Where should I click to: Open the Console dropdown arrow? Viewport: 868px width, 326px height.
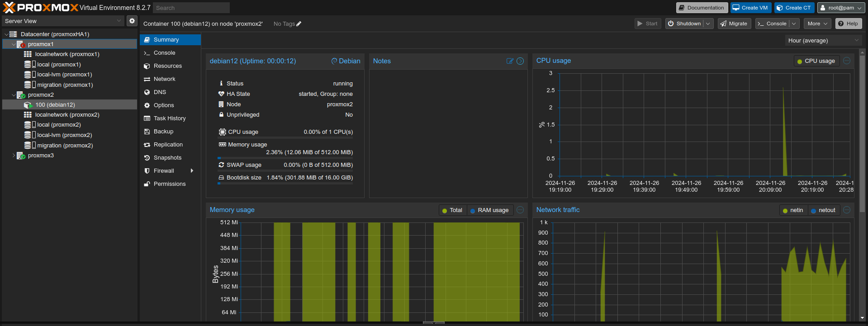tap(794, 24)
